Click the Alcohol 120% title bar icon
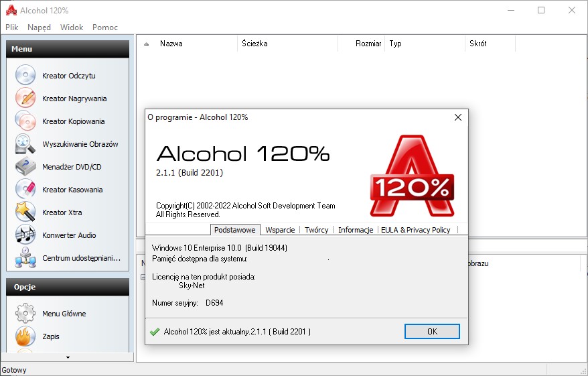 click(x=11, y=10)
